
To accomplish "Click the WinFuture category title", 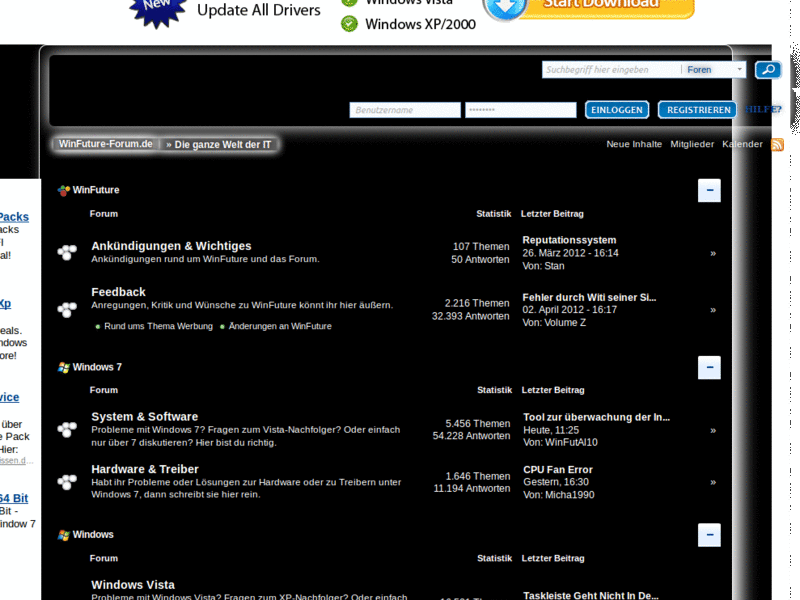I will click(x=96, y=190).
